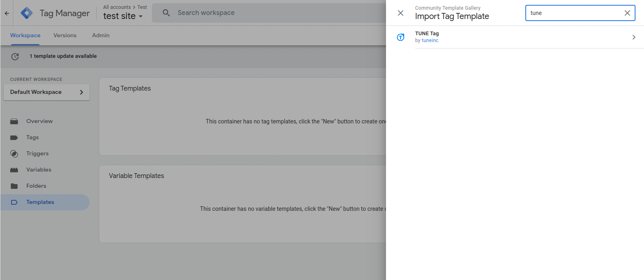Click the back arrow icon
The image size is (644, 280).
click(x=7, y=13)
